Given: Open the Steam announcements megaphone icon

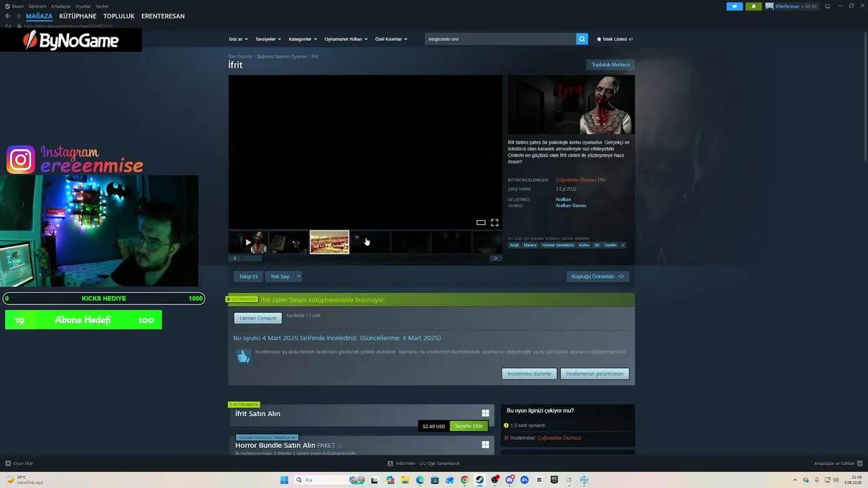Looking at the screenshot, I should (734, 6).
